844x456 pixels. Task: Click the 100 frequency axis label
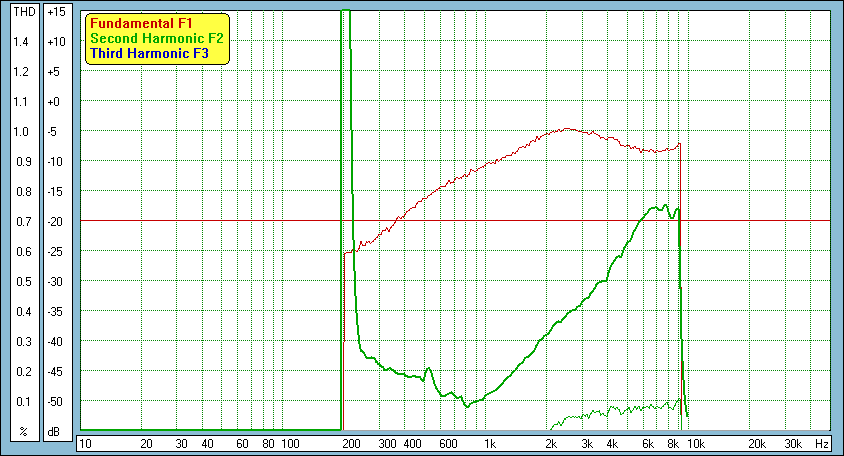289,443
